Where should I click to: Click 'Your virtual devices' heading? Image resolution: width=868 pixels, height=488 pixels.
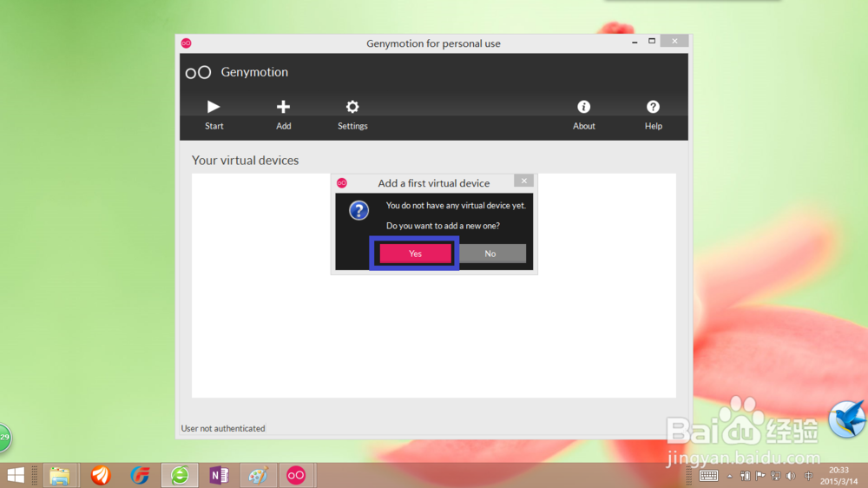tap(246, 160)
